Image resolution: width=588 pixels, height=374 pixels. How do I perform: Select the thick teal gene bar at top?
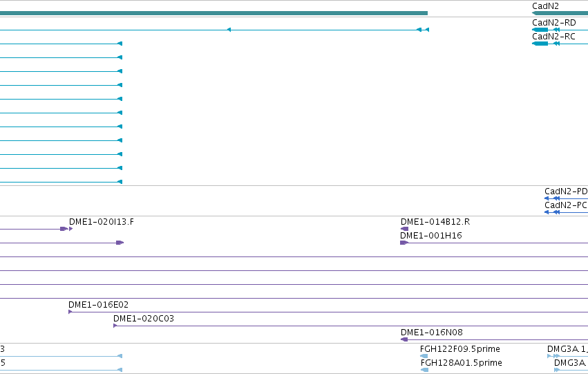point(214,13)
